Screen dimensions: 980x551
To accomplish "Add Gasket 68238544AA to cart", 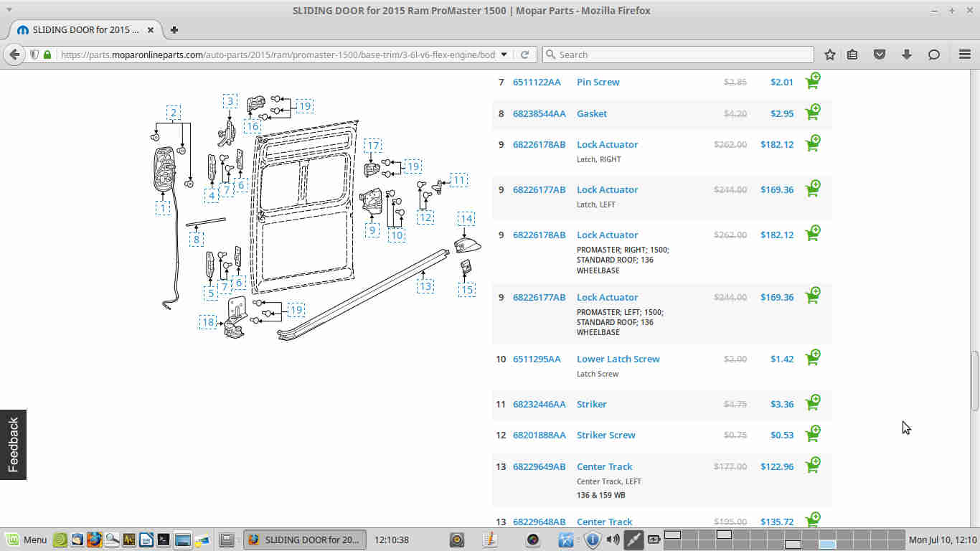I will 813,112.
